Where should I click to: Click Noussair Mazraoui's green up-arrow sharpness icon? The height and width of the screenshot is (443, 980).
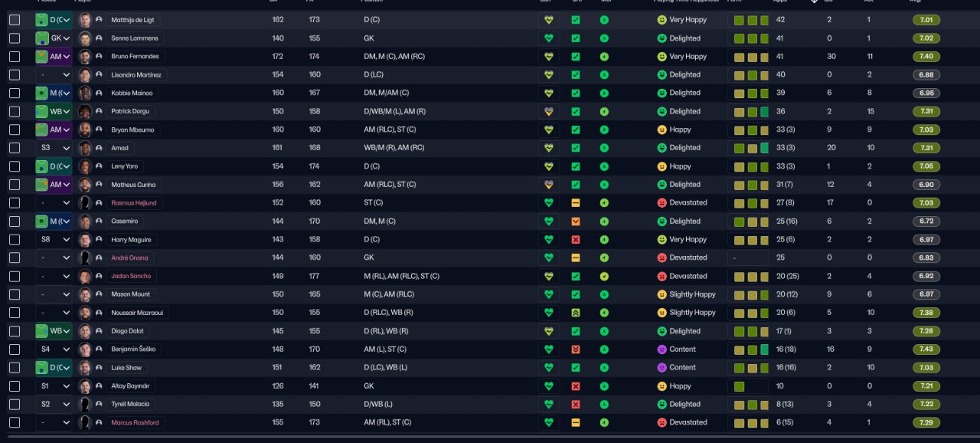576,313
